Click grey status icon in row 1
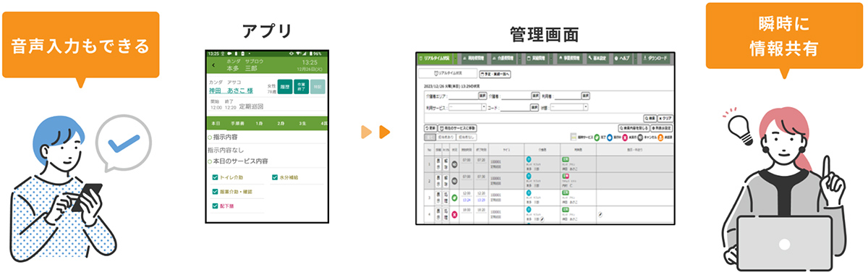 tap(454, 164)
